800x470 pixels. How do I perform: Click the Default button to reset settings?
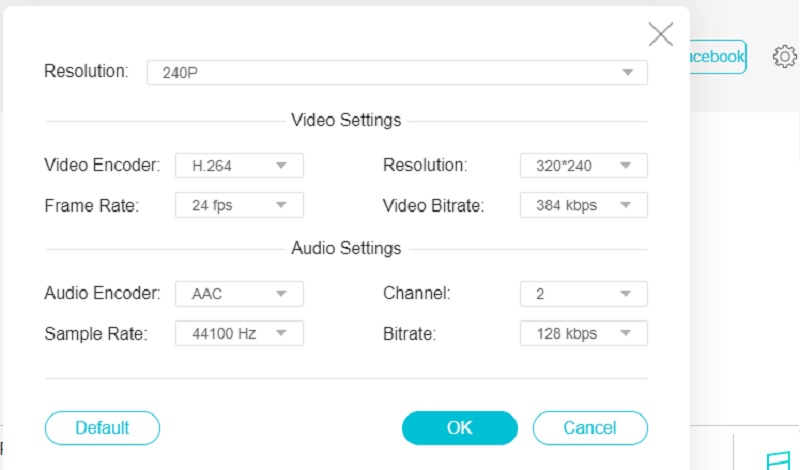click(x=102, y=428)
